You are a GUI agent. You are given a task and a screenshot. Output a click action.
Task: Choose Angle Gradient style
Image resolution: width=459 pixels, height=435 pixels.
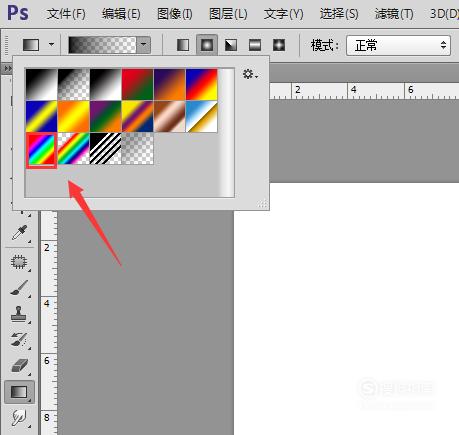point(231,45)
